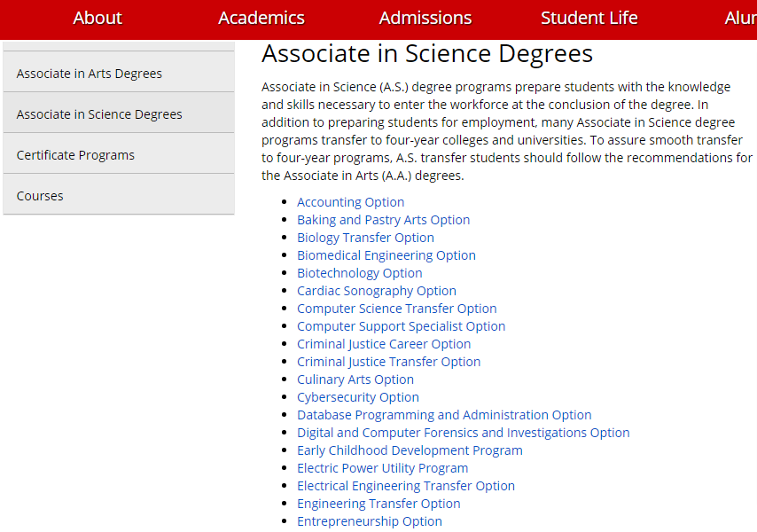The width and height of the screenshot is (757, 532).
Task: Go to Certificate Programs in sidebar
Action: coord(75,155)
